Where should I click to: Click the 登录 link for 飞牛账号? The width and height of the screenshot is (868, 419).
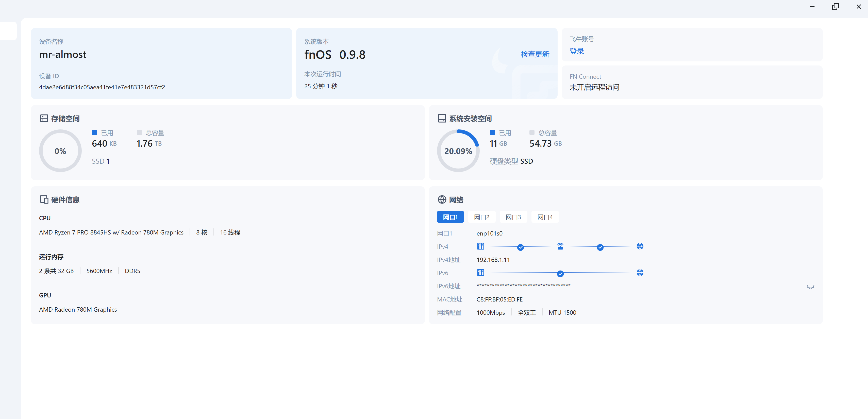(577, 51)
